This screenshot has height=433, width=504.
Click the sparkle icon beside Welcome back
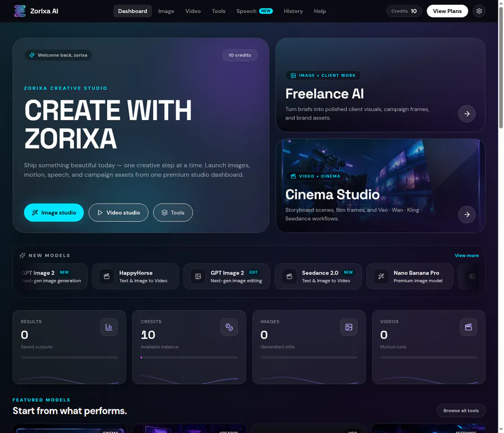32,55
